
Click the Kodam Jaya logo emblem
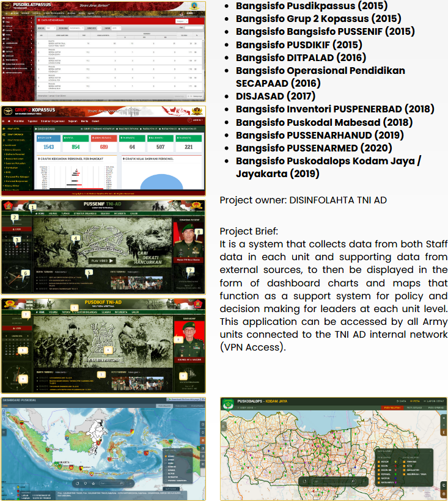click(x=228, y=404)
